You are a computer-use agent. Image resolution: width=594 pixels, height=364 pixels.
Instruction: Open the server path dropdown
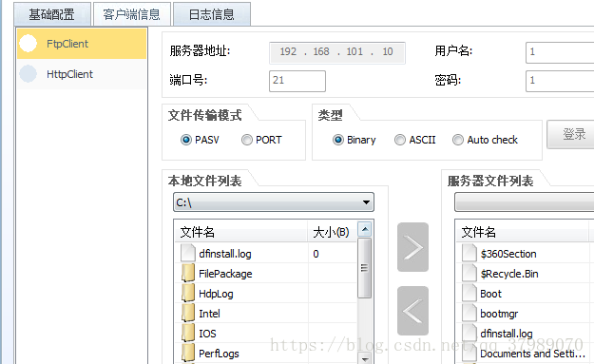click(525, 202)
